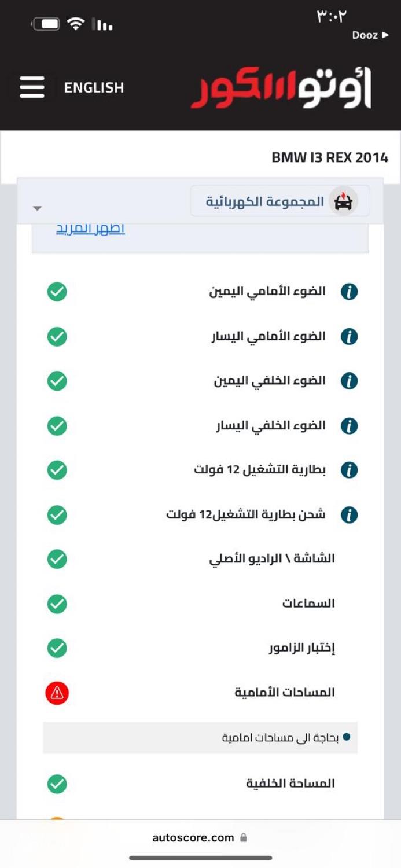The image size is (401, 868).
Task: Click the أوتوسكور logo
Action: click(x=281, y=88)
